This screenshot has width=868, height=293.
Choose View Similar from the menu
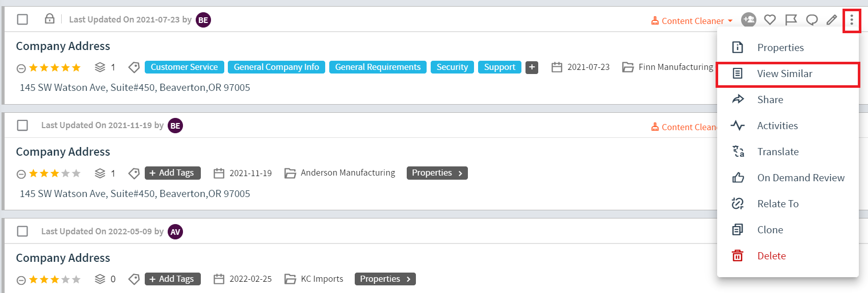(784, 74)
